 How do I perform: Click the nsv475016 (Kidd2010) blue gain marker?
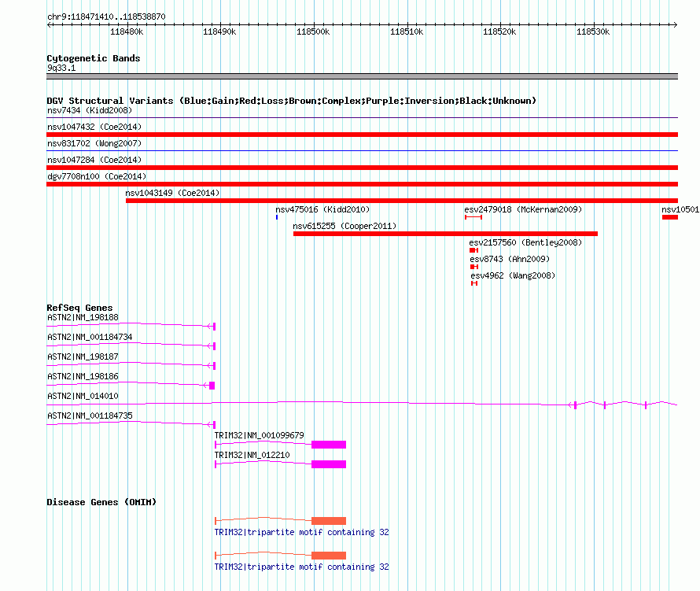tap(277, 217)
